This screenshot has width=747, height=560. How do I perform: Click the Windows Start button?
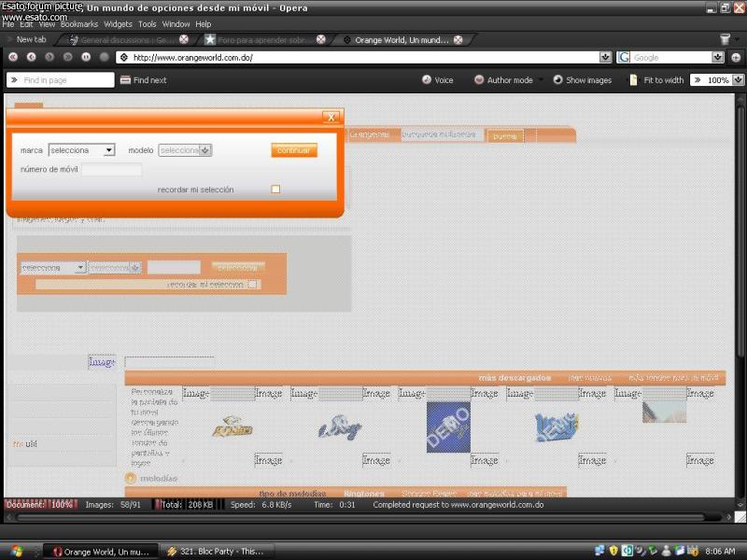(15, 552)
